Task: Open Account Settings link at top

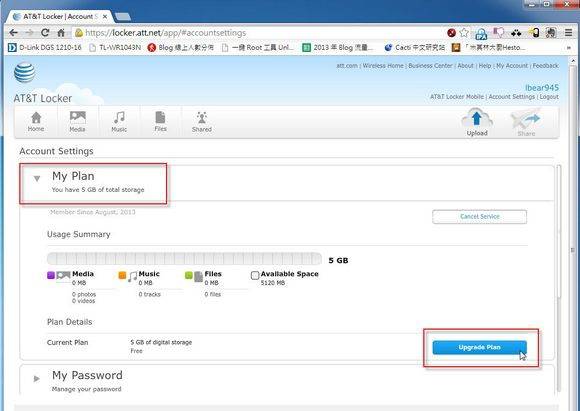Action: click(512, 97)
